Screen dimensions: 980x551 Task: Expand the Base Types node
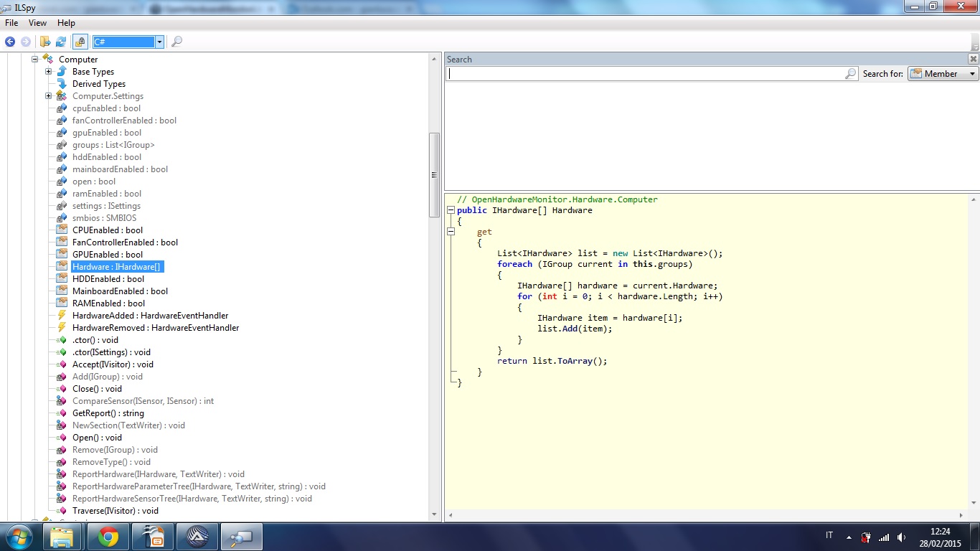[48, 72]
